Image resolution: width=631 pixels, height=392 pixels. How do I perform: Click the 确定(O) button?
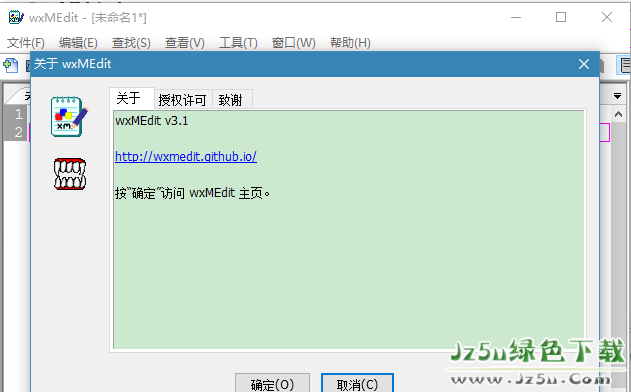tap(272, 384)
